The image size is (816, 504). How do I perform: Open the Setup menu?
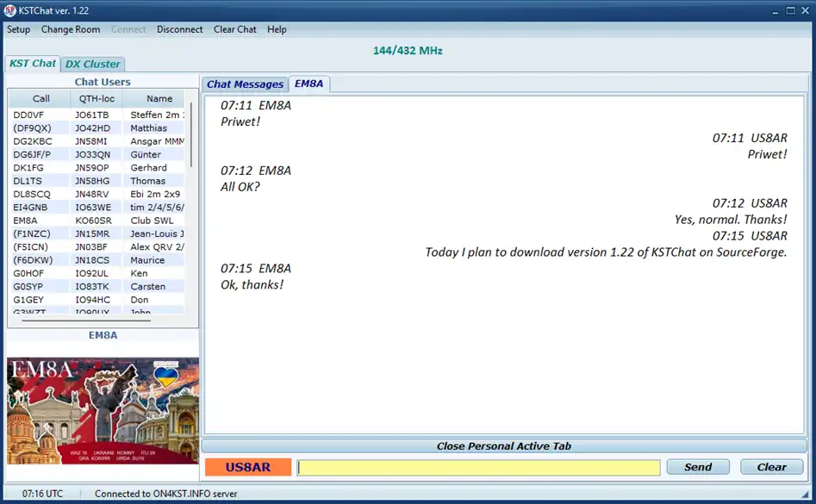point(18,29)
